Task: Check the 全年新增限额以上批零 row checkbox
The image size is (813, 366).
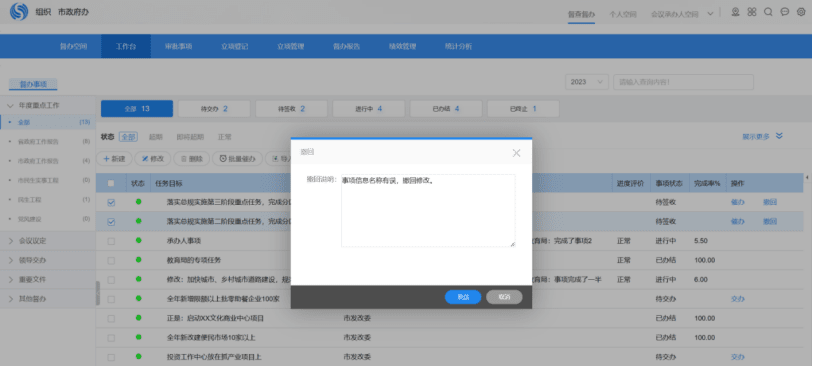Action: pos(111,299)
